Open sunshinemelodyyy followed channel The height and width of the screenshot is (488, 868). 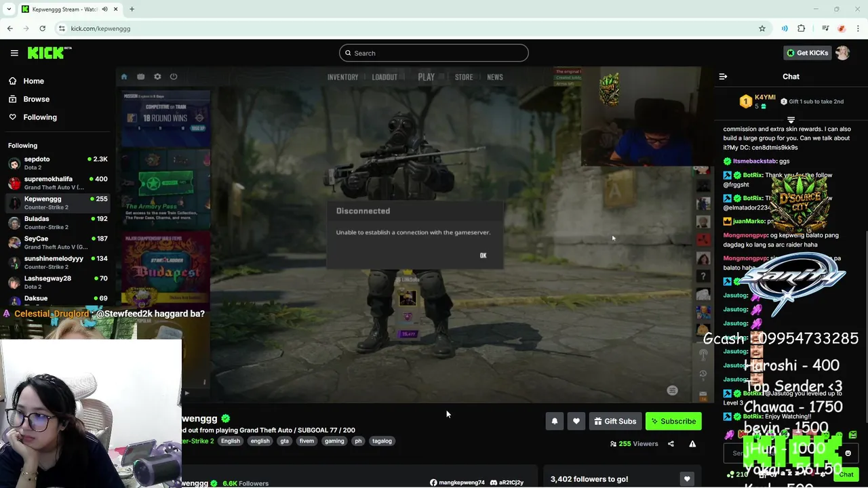point(58,262)
